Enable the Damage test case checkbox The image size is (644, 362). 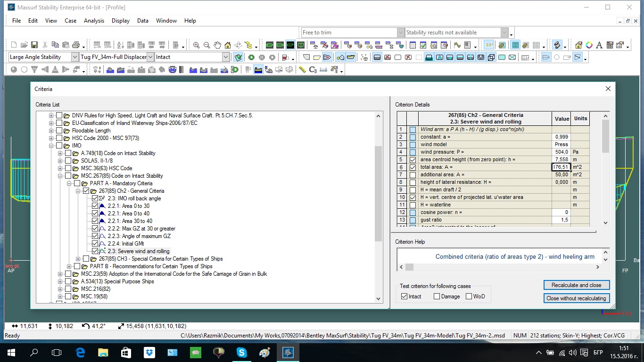tap(437, 296)
